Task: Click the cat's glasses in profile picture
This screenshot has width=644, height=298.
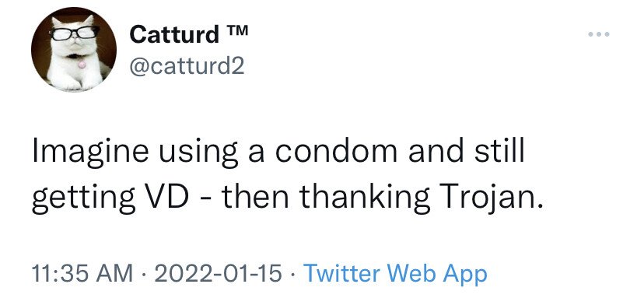Action: pos(75,33)
